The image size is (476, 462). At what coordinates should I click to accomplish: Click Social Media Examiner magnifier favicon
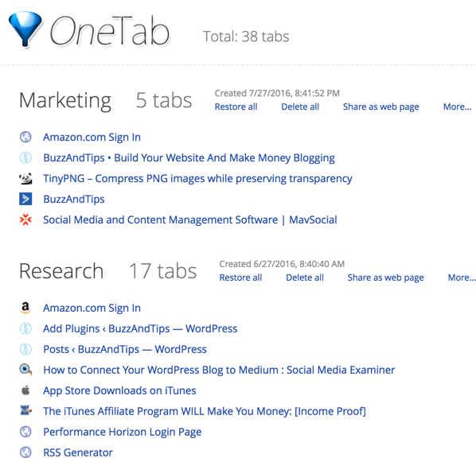click(x=25, y=370)
